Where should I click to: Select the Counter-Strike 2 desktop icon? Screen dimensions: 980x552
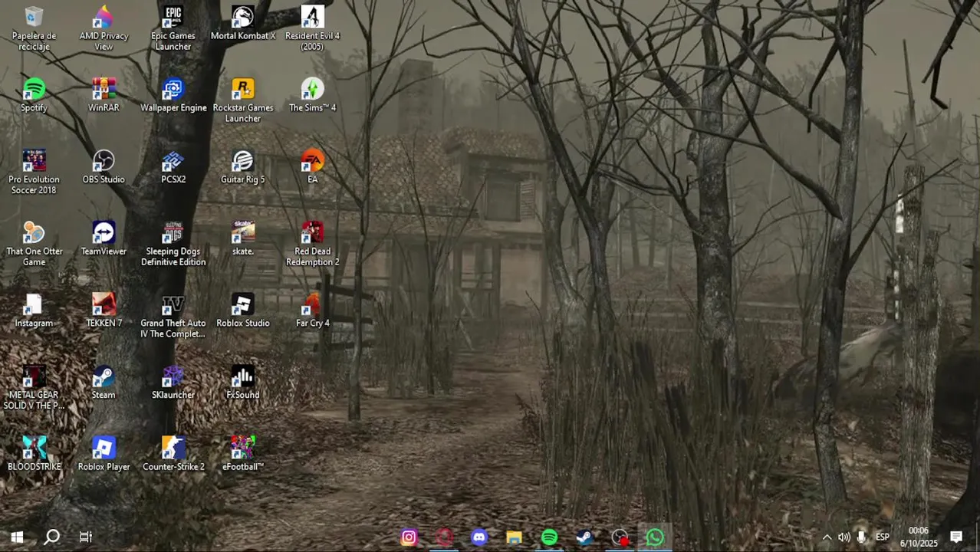pos(173,453)
